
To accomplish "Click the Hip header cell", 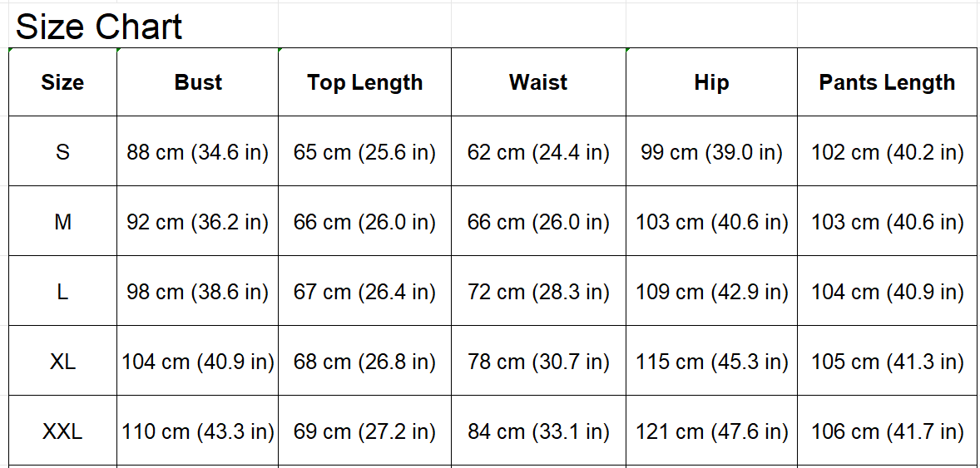I will click(711, 82).
